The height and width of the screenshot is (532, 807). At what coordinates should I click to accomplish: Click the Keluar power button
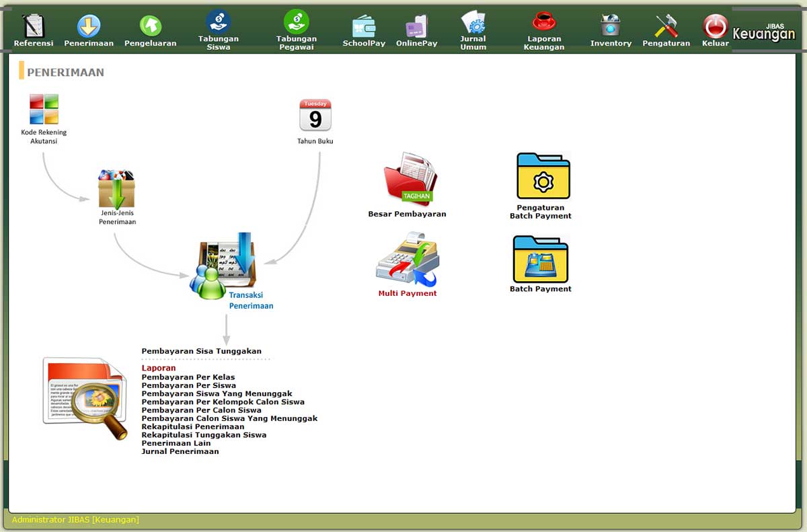pos(716,30)
